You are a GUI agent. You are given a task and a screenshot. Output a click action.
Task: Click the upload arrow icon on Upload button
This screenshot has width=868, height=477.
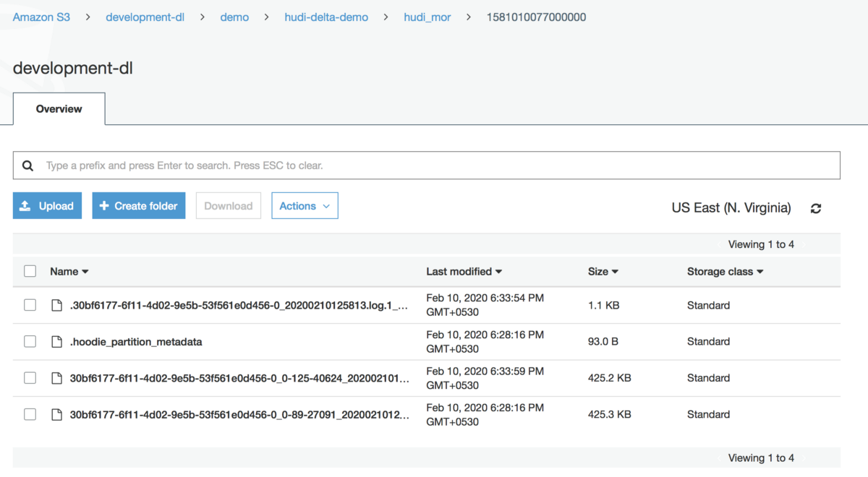click(25, 206)
